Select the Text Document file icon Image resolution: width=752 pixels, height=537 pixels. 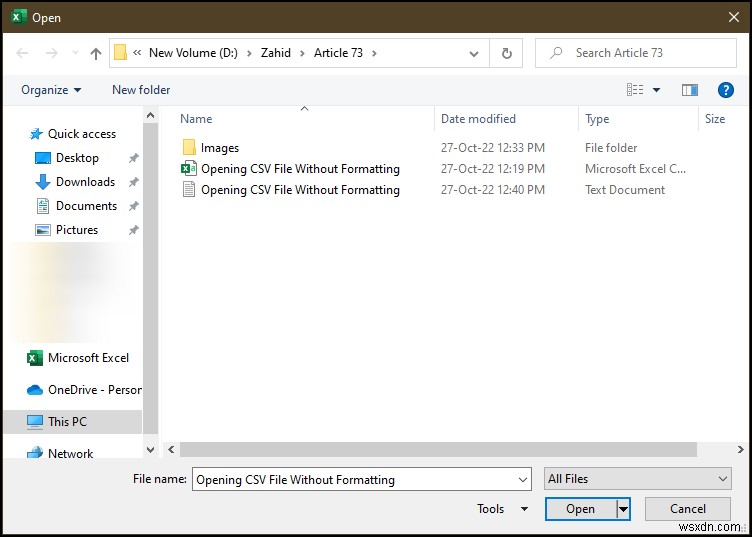click(189, 190)
